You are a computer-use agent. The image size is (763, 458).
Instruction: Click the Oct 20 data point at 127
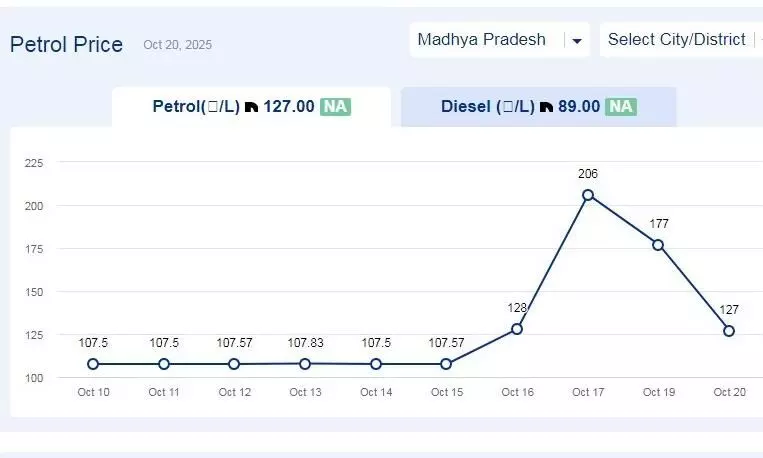pos(729,331)
